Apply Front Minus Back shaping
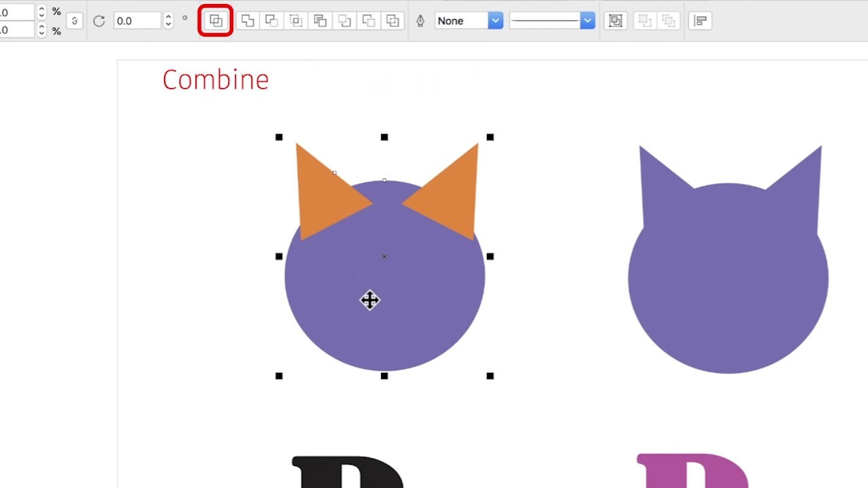Screen dimensions: 868x488 pos(344,21)
